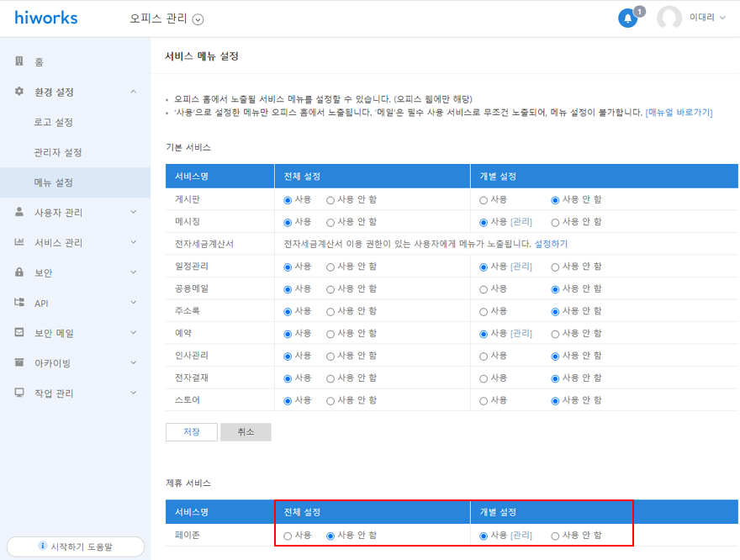This screenshot has height=560, width=740.
Task: Go to 홈 in sidebar
Action: 39,62
